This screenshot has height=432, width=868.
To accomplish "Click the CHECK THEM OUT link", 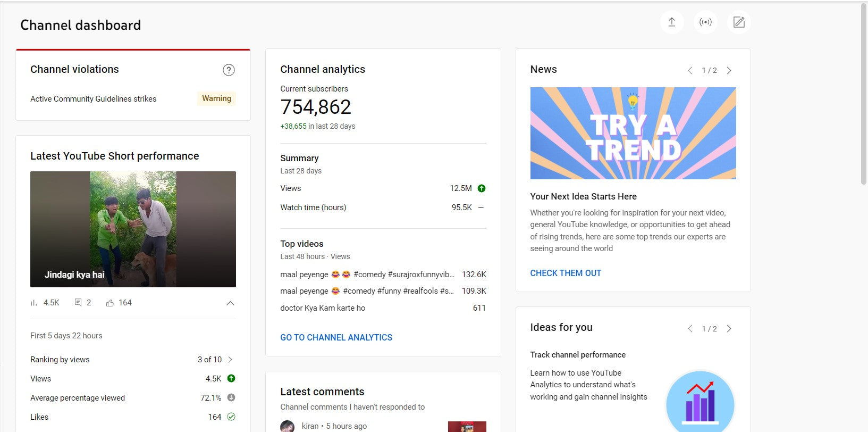I will (x=566, y=273).
